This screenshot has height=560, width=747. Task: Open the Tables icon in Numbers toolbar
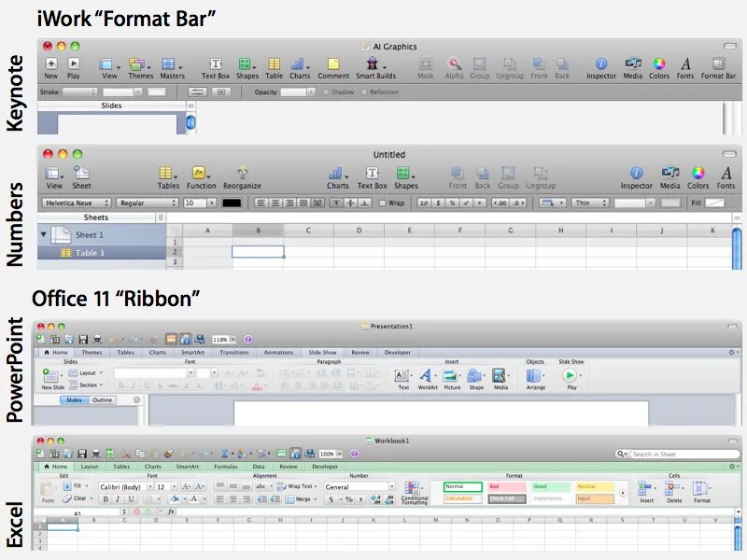tap(166, 173)
